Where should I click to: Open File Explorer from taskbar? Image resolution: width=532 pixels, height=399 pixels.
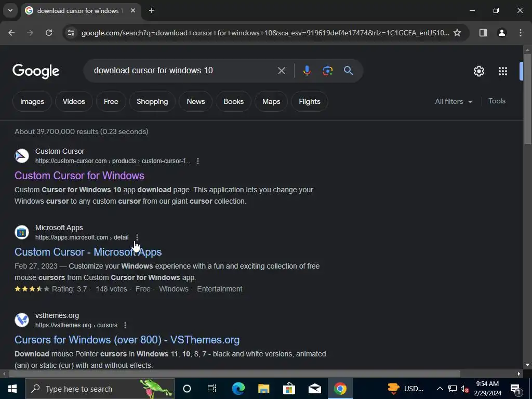point(263,389)
